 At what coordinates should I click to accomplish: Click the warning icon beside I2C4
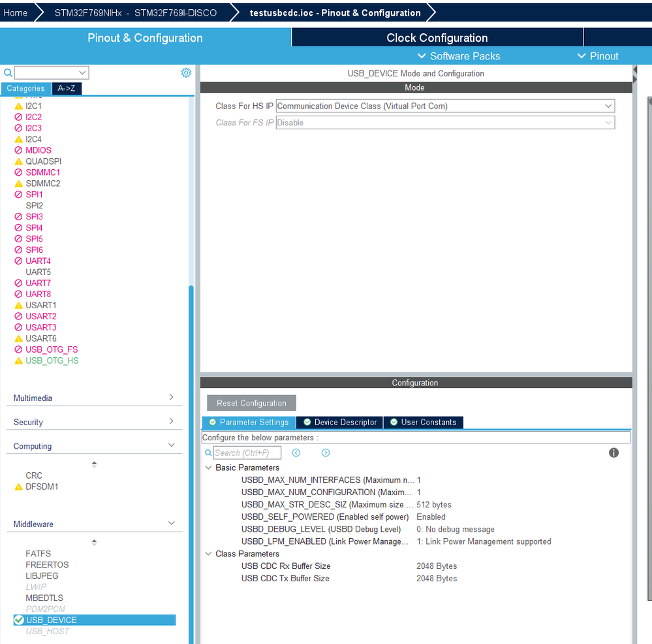pos(18,139)
